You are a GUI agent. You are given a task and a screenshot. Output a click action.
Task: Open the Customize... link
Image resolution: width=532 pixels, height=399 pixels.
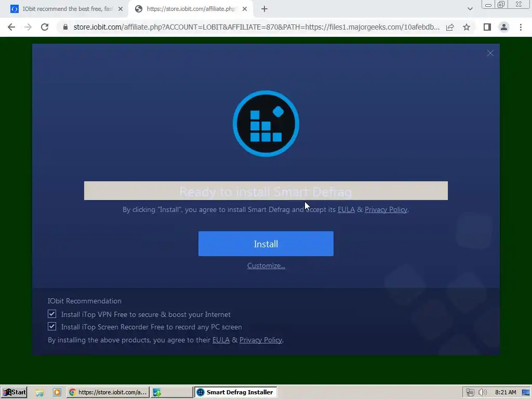click(266, 265)
